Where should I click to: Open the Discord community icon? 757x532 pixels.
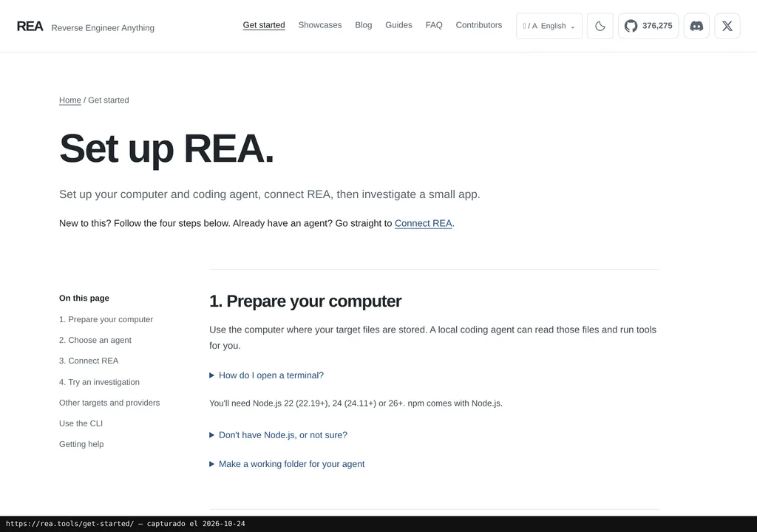pyautogui.click(x=696, y=26)
